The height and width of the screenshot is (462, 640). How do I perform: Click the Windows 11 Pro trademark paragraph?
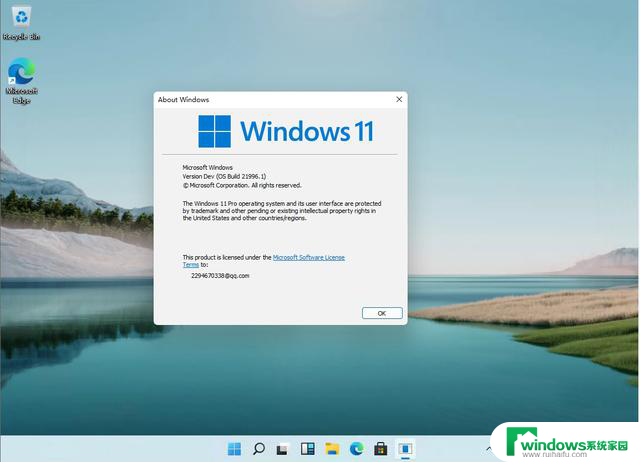[282, 211]
